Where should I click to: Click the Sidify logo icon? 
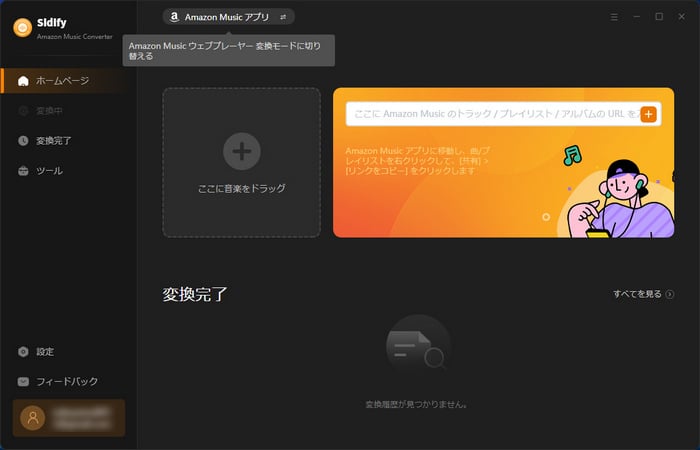pyautogui.click(x=23, y=28)
